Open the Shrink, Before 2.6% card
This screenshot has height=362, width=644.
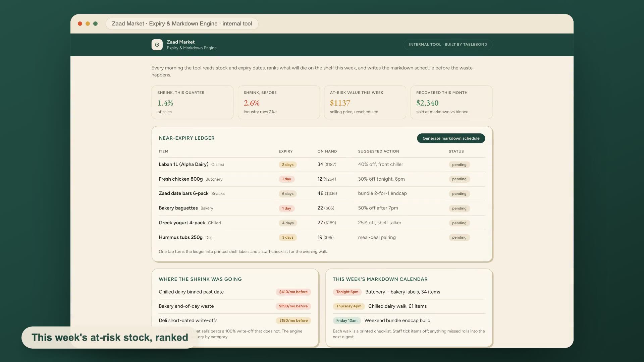(279, 102)
